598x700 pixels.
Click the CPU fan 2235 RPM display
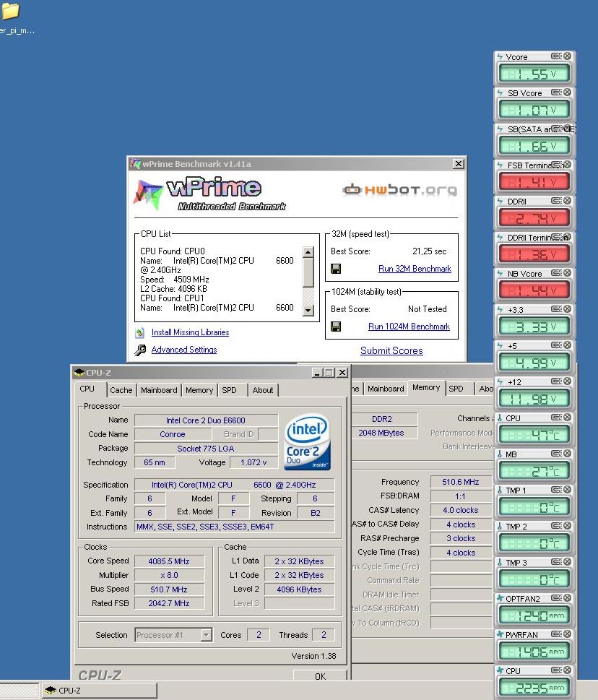tap(534, 688)
